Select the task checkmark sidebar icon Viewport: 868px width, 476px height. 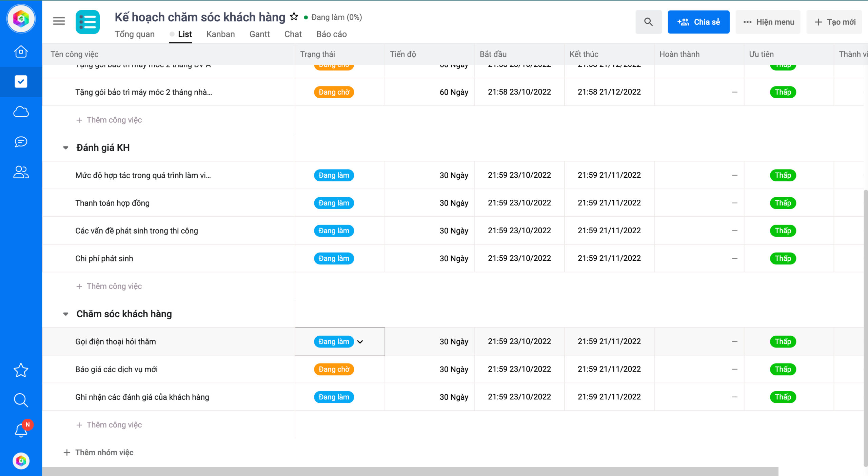[21, 81]
